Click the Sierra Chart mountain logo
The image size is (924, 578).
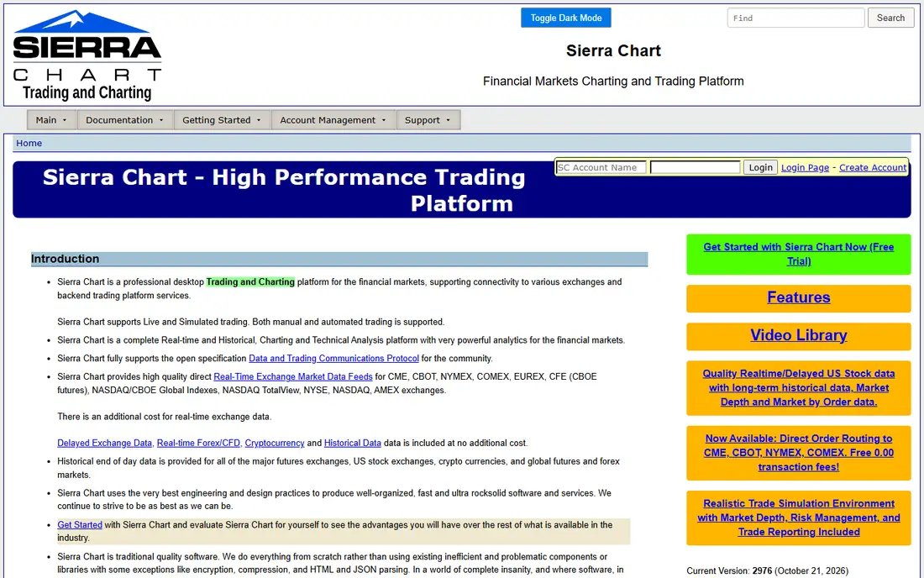(87, 55)
